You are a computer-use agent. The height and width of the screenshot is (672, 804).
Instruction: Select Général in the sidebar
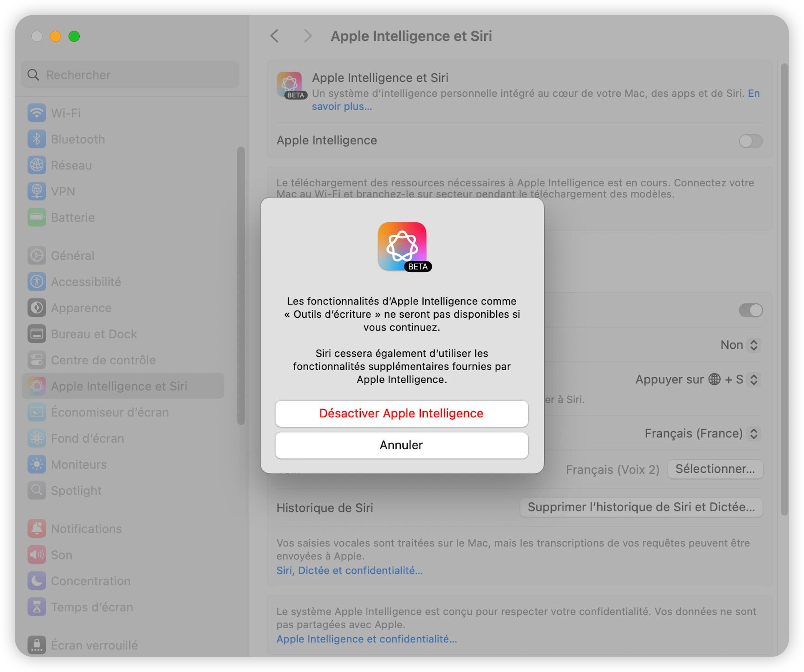pyautogui.click(x=123, y=256)
